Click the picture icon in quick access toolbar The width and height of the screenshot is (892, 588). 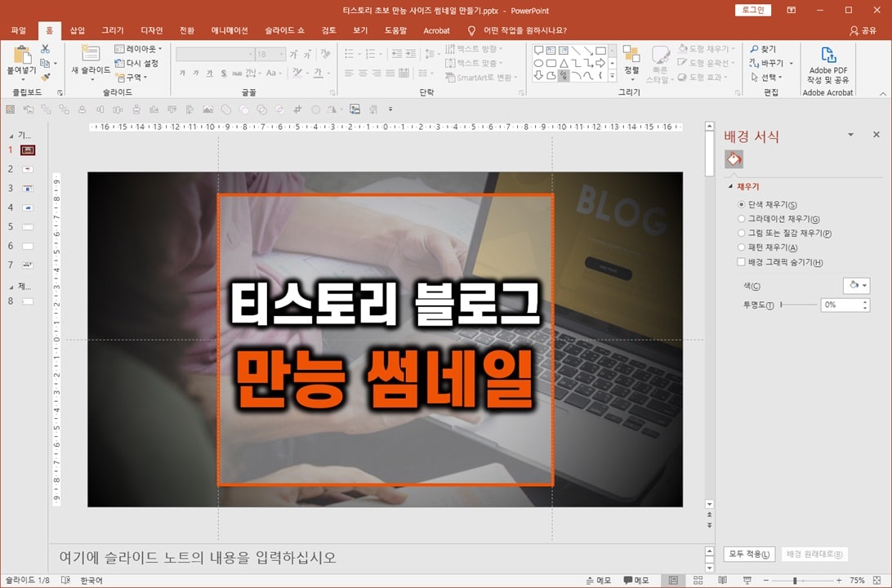click(207, 109)
